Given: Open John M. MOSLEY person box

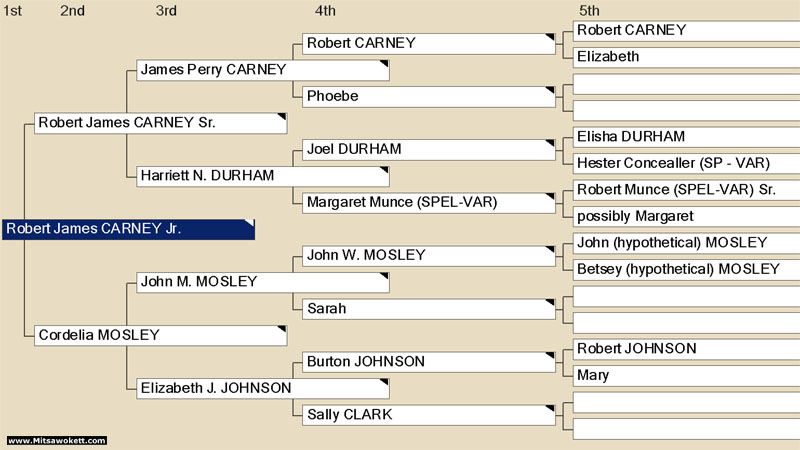Looking at the screenshot, I should coord(263,282).
